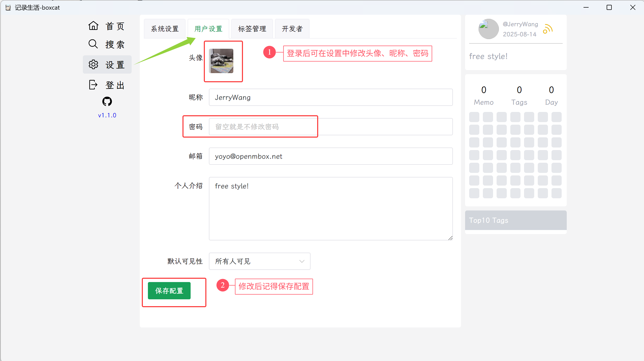Click the search magnifier icon
Image resolution: width=644 pixels, height=361 pixels.
(x=93, y=44)
